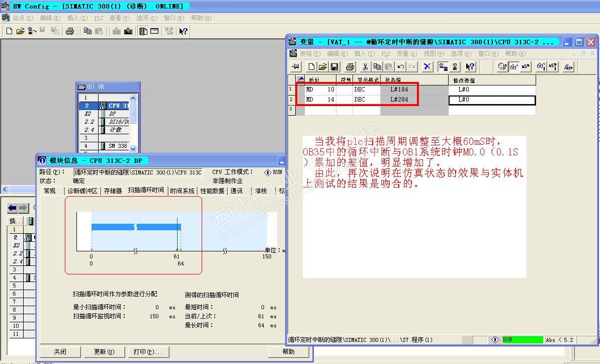Screen dimensions: 600x364
Task: Click activate modify values once icon
Action: click(x=553, y=67)
